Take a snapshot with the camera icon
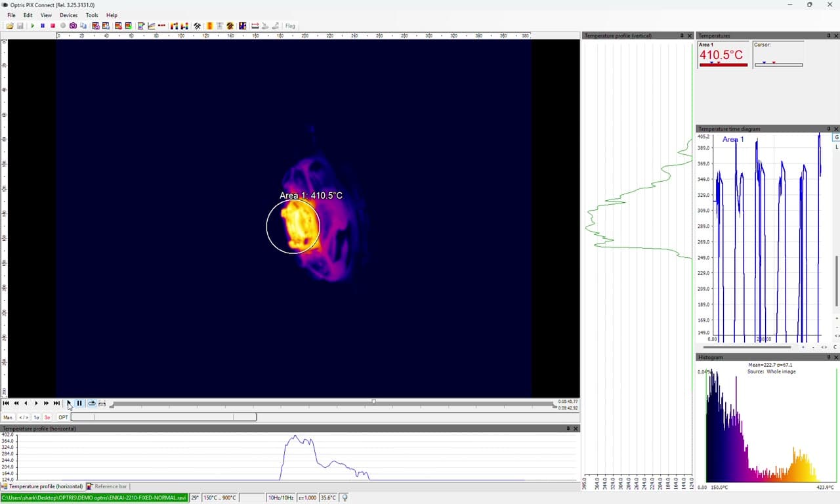The height and width of the screenshot is (504, 840). click(x=73, y=26)
